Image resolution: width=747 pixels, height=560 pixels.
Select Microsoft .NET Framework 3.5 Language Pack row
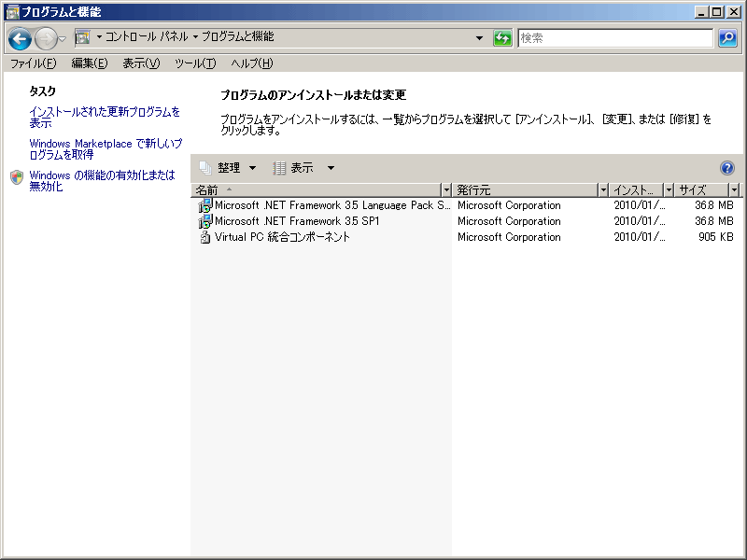466,205
